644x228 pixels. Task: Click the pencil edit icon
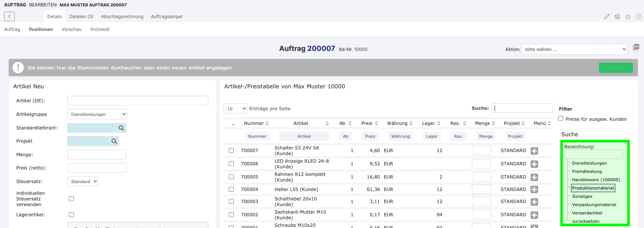pyautogui.click(x=607, y=17)
